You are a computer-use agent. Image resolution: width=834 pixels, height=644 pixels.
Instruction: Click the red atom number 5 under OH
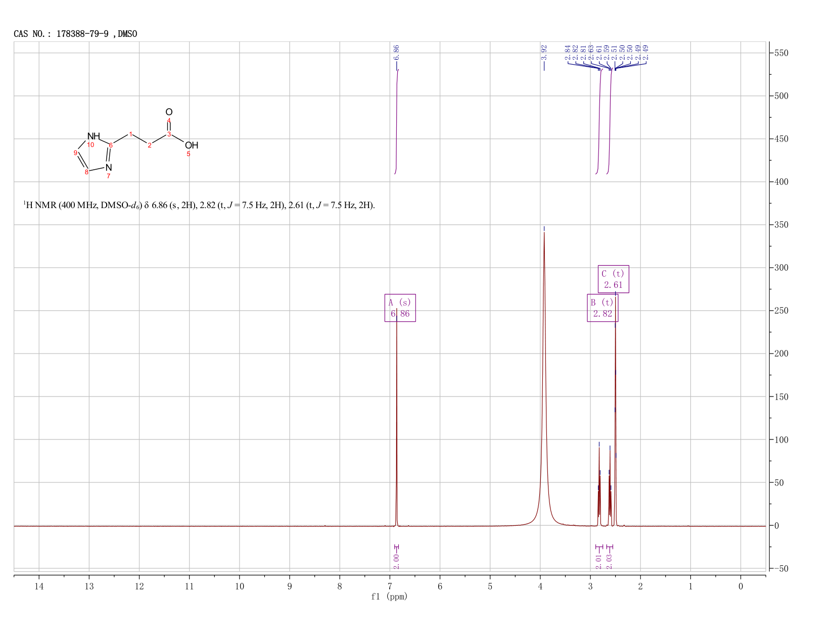point(189,154)
